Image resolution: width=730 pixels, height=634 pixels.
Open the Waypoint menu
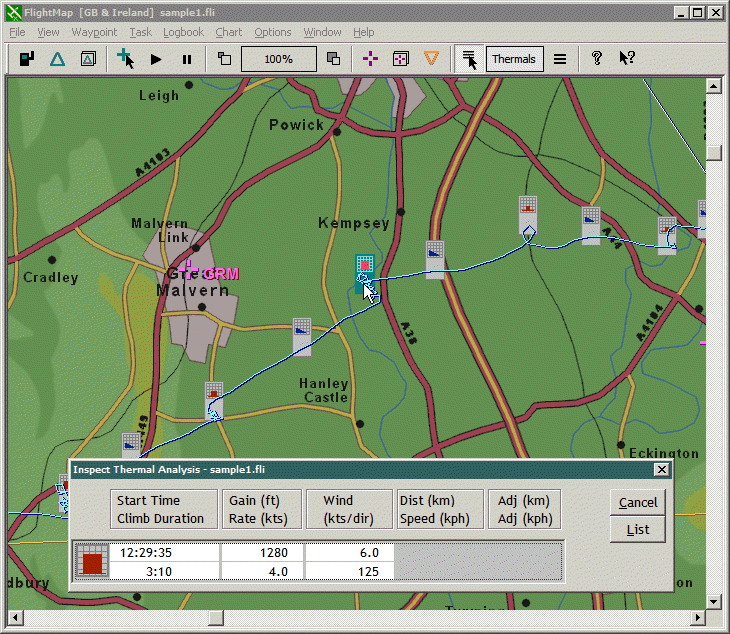pos(94,32)
